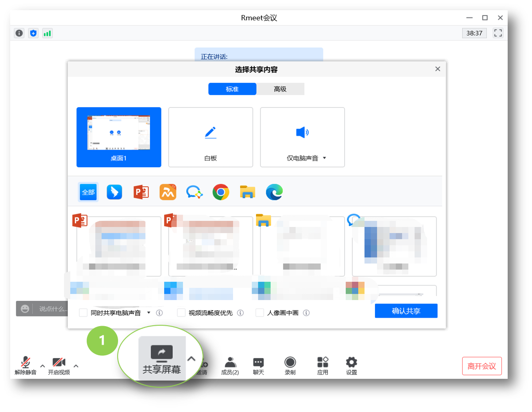Expand the 仅电脑声音 dropdown arrow
Image resolution: width=532 pixels, height=412 pixels.
pyautogui.click(x=325, y=158)
